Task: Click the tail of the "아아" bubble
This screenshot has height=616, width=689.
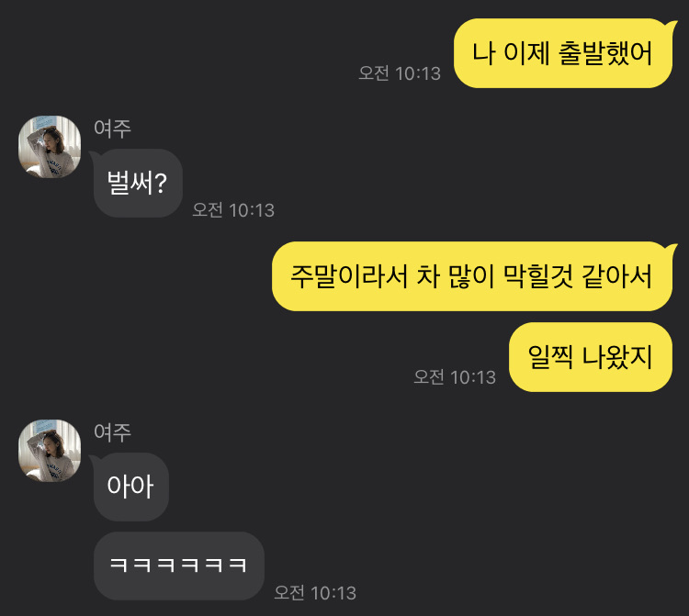Action: [x=94, y=460]
